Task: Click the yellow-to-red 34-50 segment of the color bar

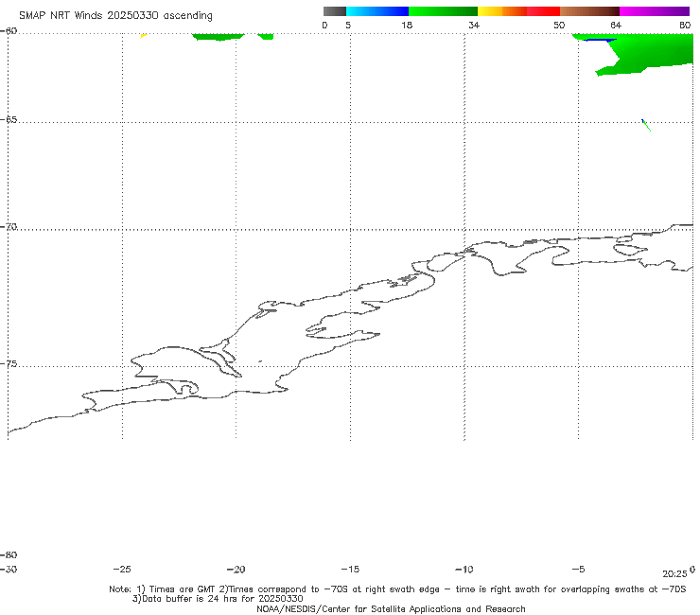Action: [x=518, y=11]
